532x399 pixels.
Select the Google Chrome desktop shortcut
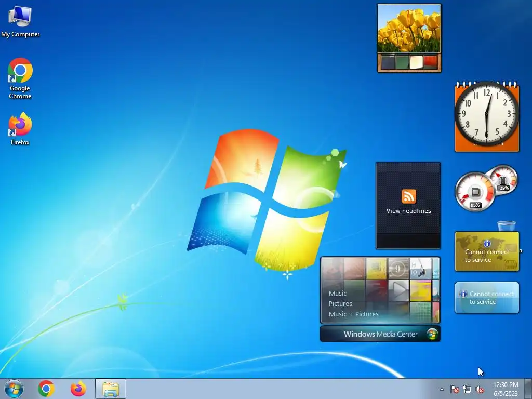pos(20,78)
